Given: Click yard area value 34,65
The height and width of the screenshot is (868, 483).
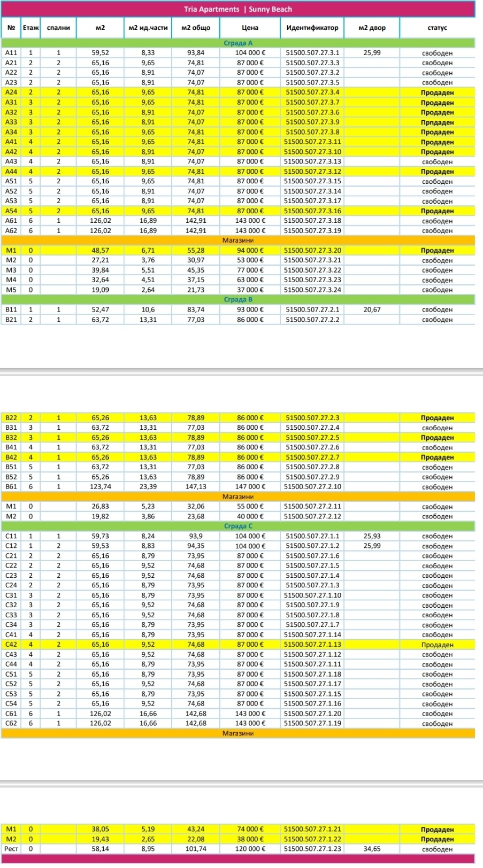Looking at the screenshot, I should point(371,849).
